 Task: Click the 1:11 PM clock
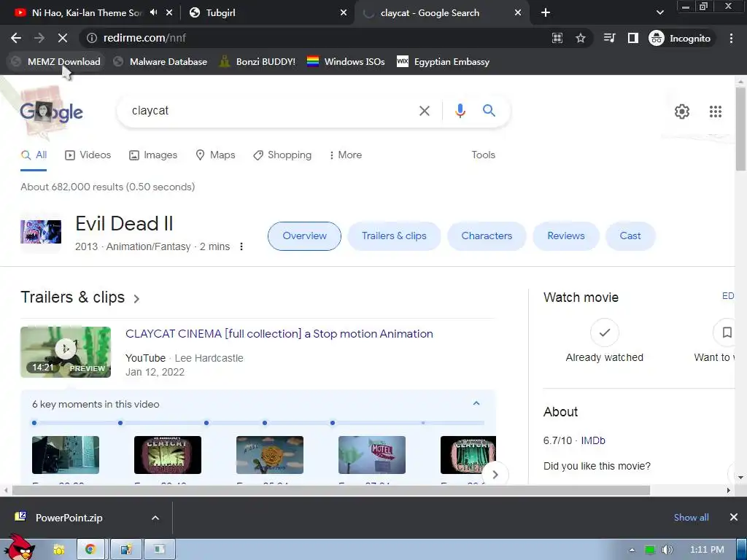pos(707,550)
